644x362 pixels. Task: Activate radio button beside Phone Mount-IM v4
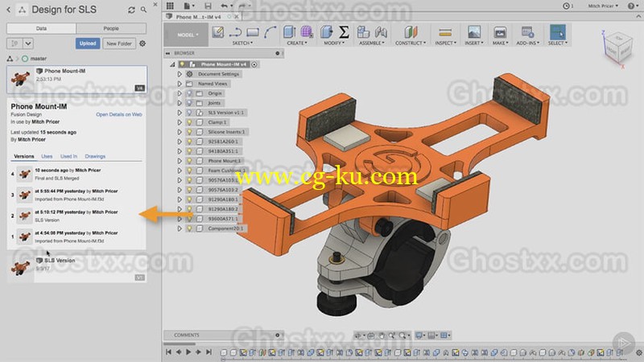coord(254,64)
